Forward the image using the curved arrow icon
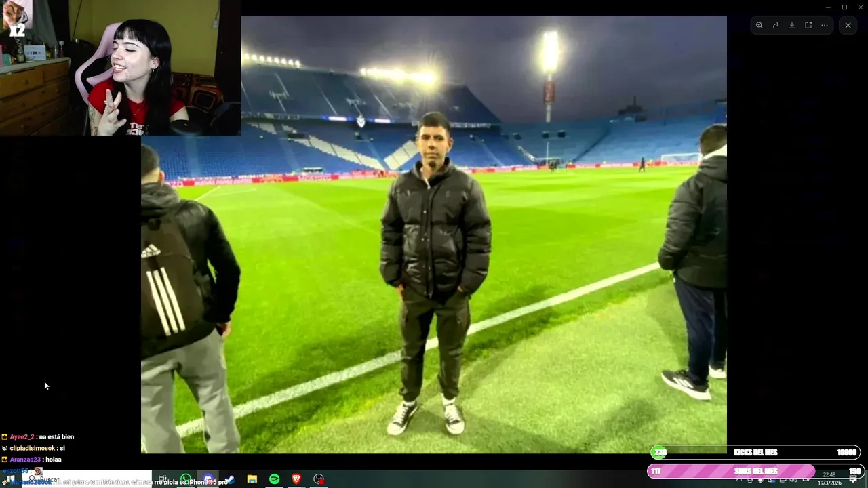The height and width of the screenshot is (488, 868). click(x=776, y=25)
